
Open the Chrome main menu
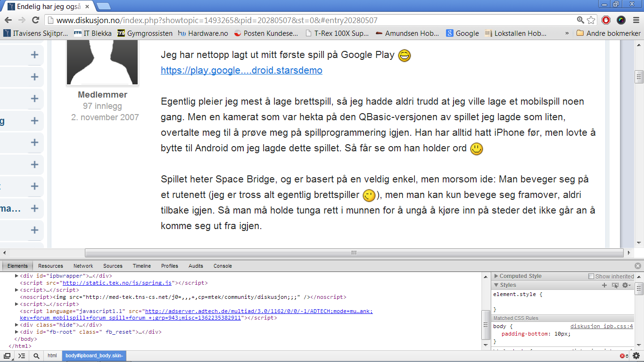tap(636, 20)
